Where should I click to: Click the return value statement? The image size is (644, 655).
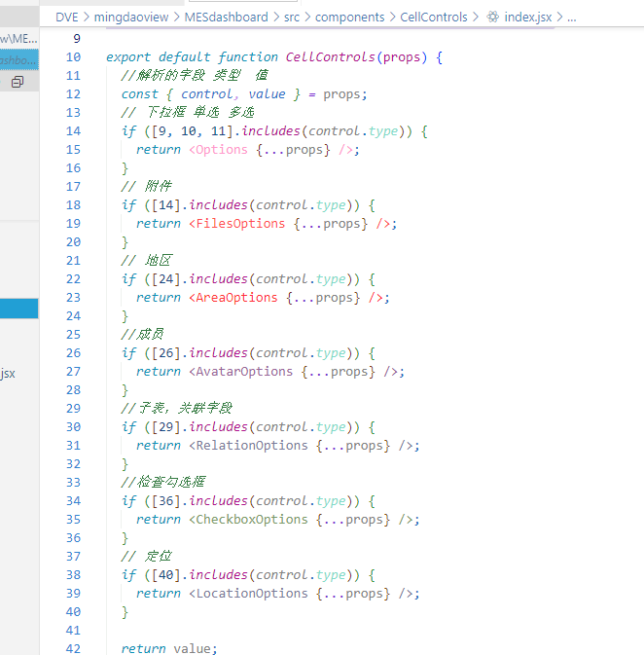point(169,649)
